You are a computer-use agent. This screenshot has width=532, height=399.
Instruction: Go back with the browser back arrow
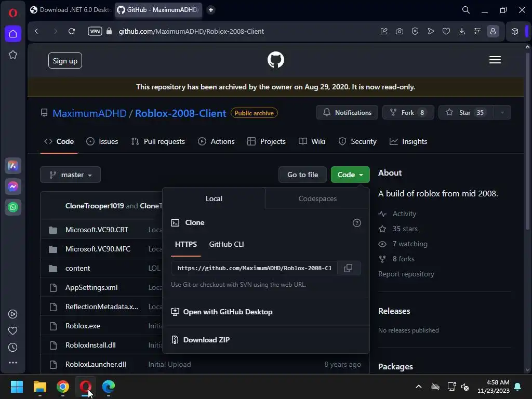(x=37, y=31)
